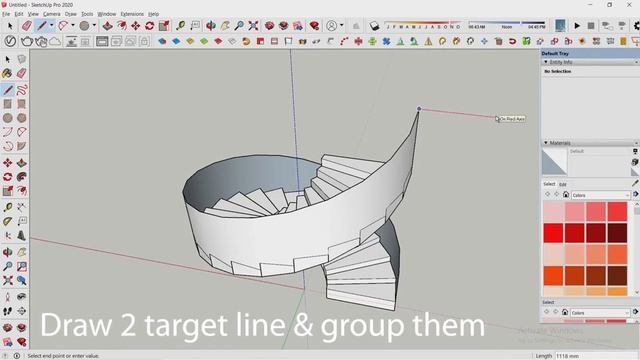Collapse the Materials panel

[x=546, y=143]
